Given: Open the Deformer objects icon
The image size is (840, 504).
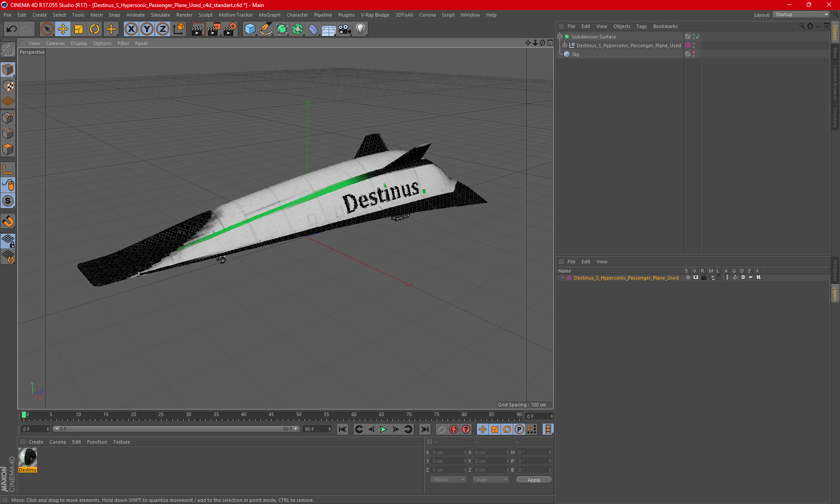Looking at the screenshot, I should click(313, 29).
